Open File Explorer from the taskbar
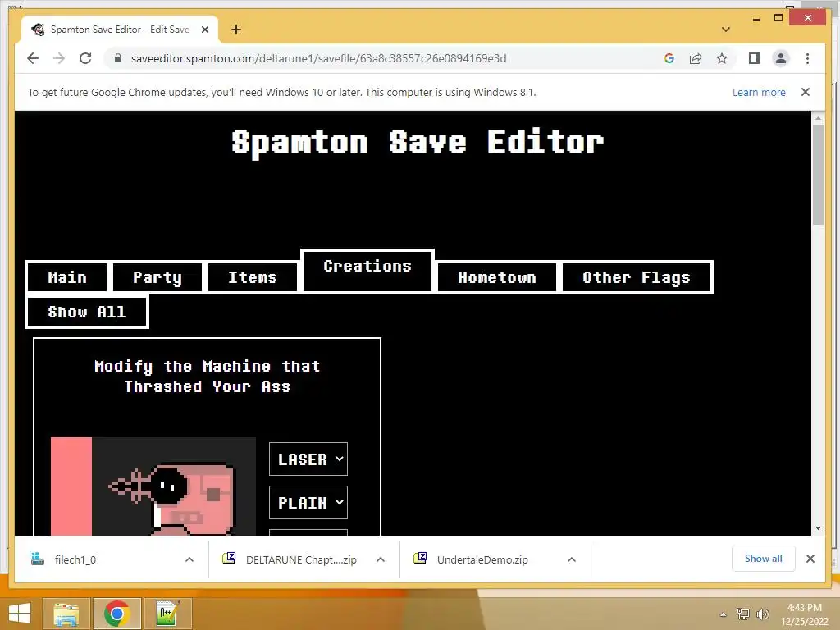840x630 pixels. tap(66, 614)
